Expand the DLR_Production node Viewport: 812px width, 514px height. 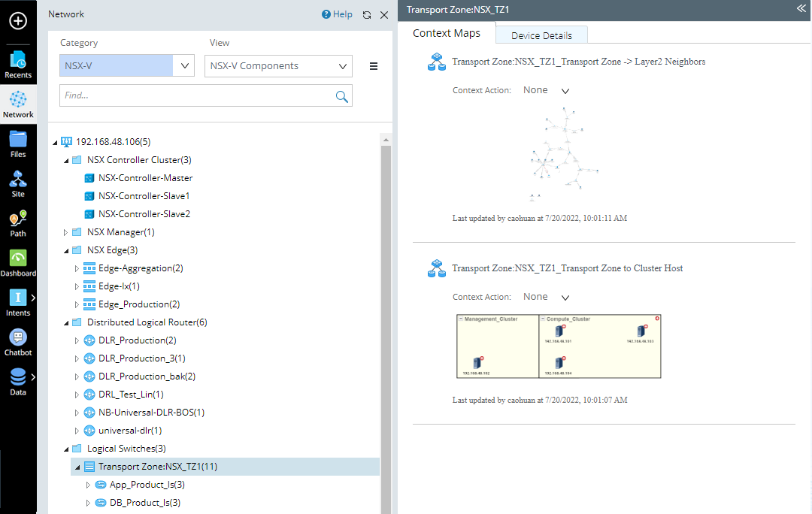[x=76, y=340]
